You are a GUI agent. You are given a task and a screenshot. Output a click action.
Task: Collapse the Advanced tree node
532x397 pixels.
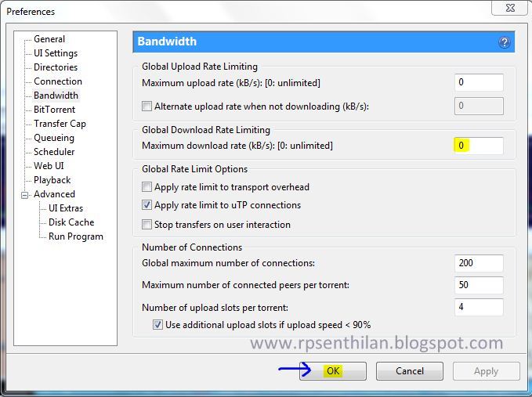(24, 195)
